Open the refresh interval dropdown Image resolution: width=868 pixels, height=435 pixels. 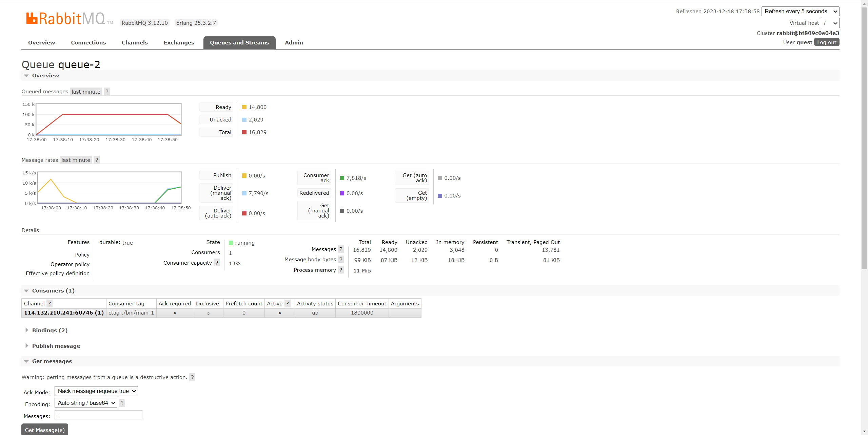800,11
